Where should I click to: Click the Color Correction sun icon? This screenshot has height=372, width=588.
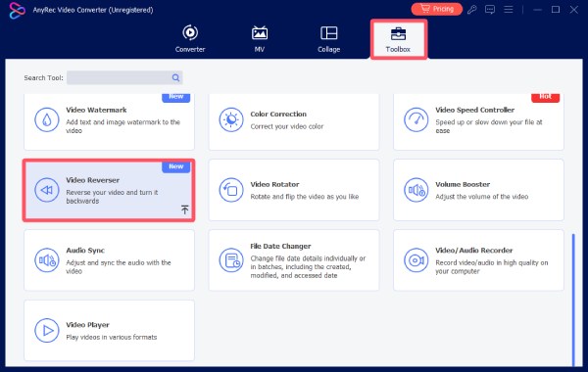click(x=231, y=119)
